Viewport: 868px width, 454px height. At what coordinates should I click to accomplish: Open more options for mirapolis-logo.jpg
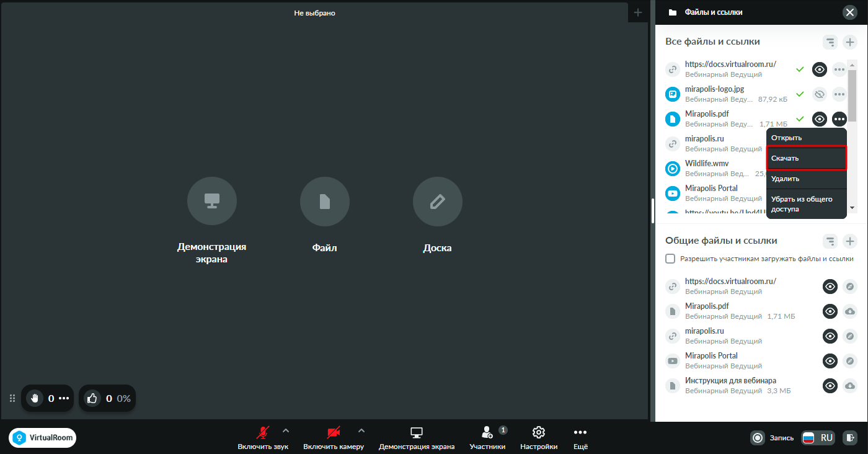pos(839,94)
